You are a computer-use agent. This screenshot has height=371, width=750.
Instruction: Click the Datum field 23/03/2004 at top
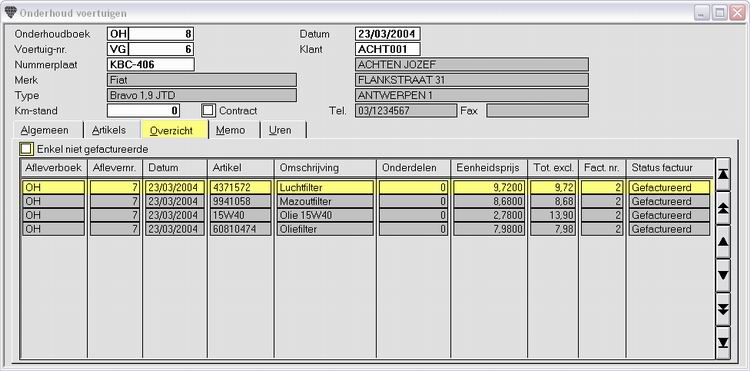[x=388, y=34]
